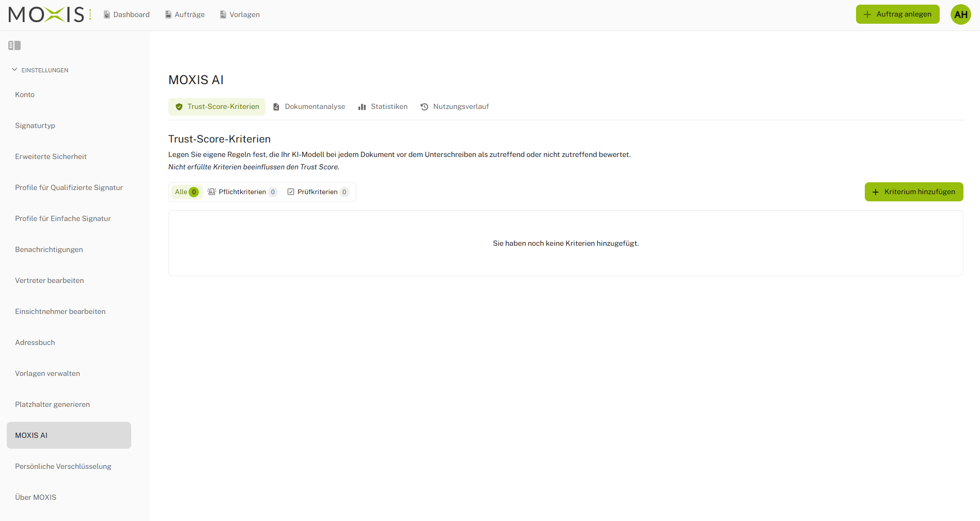The height and width of the screenshot is (521, 980).
Task: Switch to the Statistiken tab
Action: pos(383,107)
